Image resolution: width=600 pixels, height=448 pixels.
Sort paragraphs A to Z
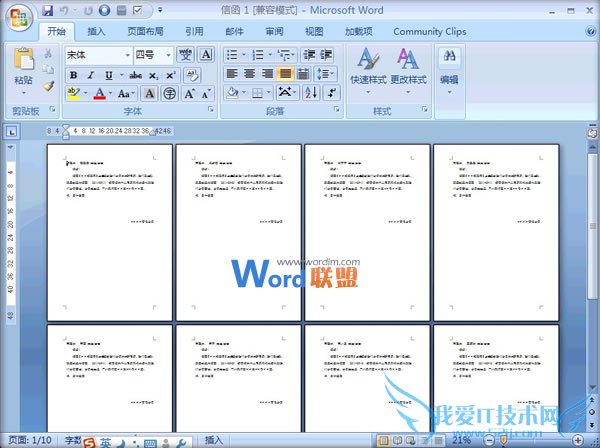point(310,93)
